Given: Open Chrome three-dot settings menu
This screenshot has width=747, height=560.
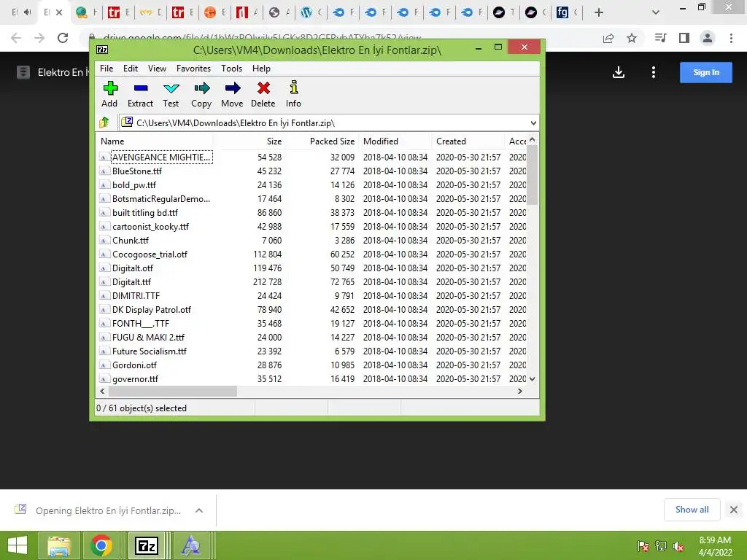Looking at the screenshot, I should 731,38.
